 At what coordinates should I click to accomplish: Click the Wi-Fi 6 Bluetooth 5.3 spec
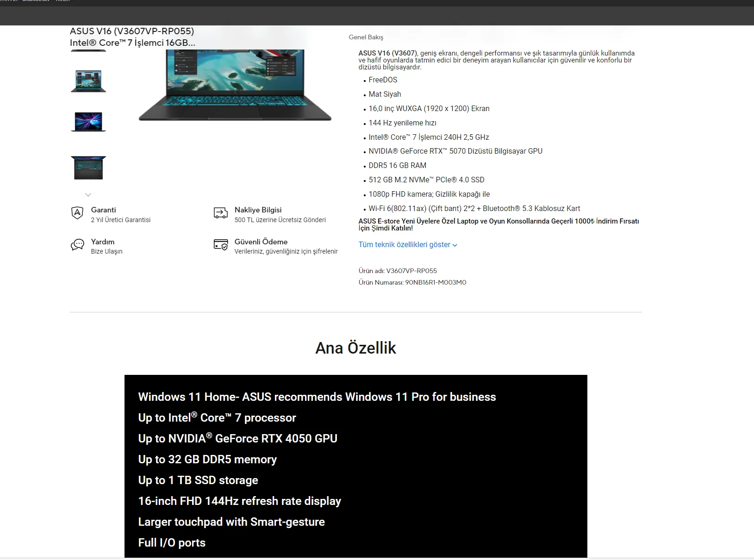tap(474, 209)
